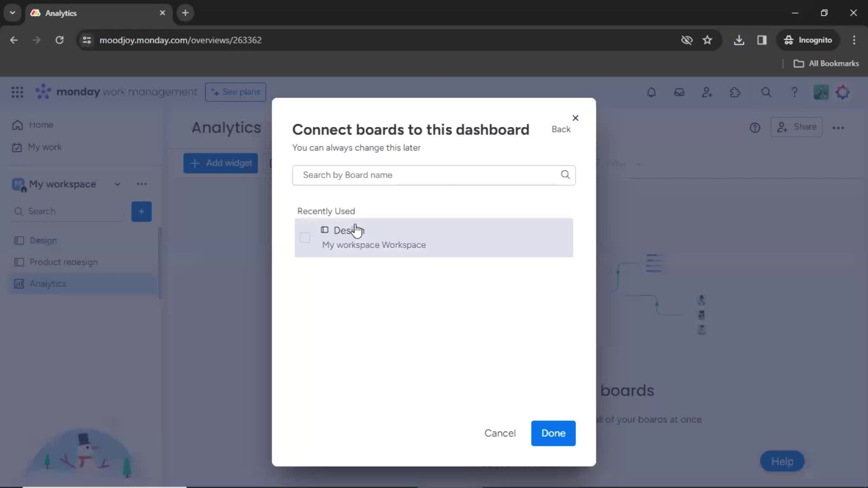The height and width of the screenshot is (488, 868).
Task: Select the Analytics tab in sidebar
Action: point(47,284)
